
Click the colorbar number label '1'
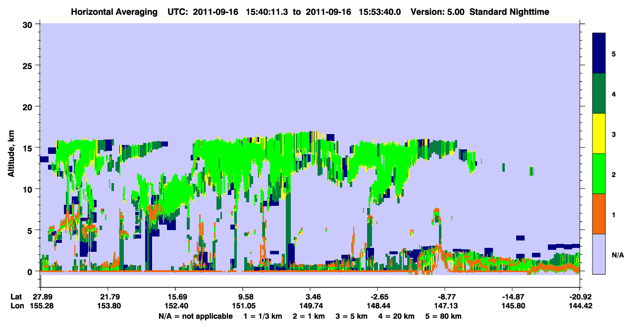tap(613, 214)
